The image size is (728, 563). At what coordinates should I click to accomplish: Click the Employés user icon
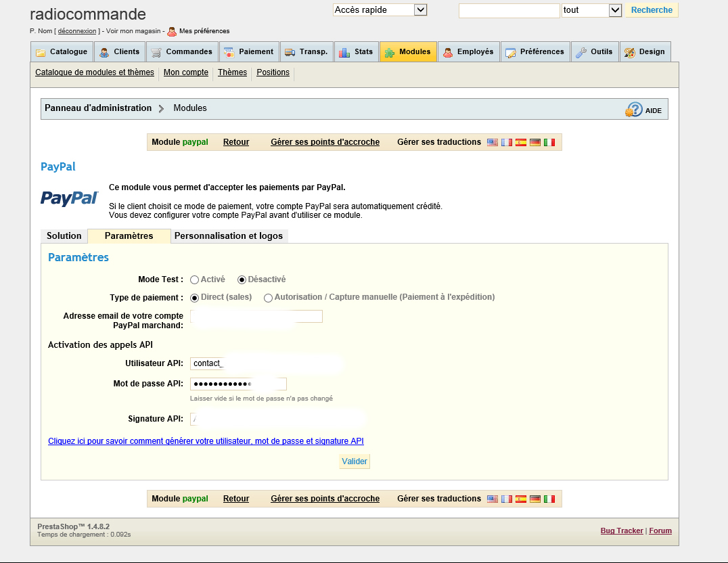448,53
